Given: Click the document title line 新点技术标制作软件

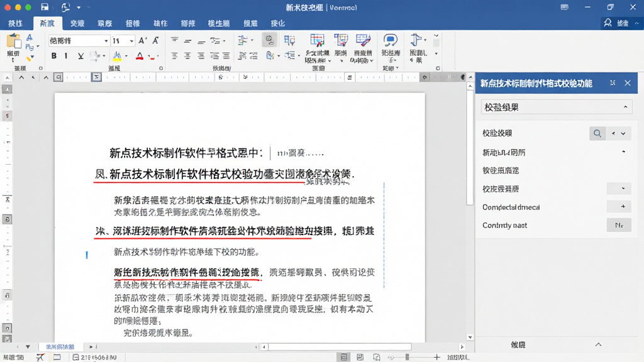Looking at the screenshot, I should point(186,153).
